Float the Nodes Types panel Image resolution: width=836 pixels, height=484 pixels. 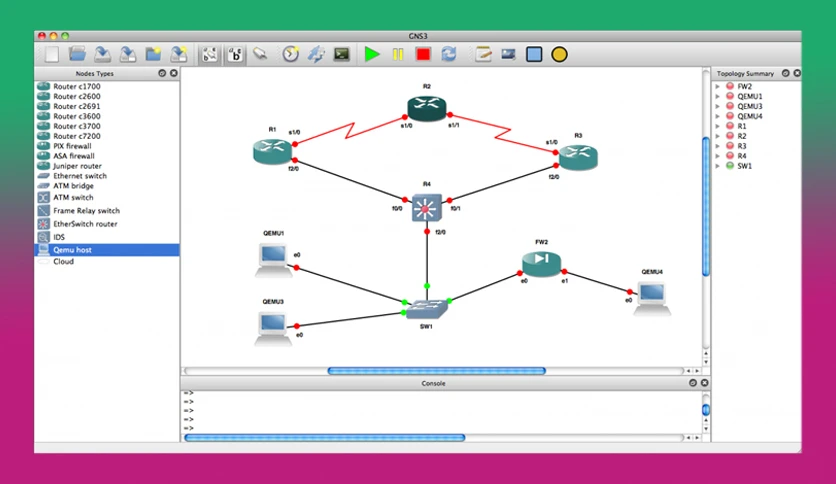[x=162, y=73]
